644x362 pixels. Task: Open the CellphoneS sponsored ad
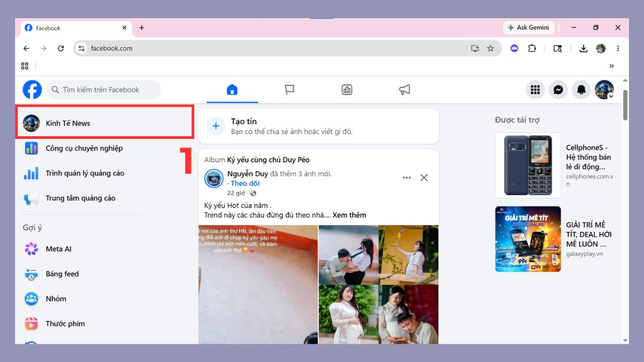coord(555,166)
